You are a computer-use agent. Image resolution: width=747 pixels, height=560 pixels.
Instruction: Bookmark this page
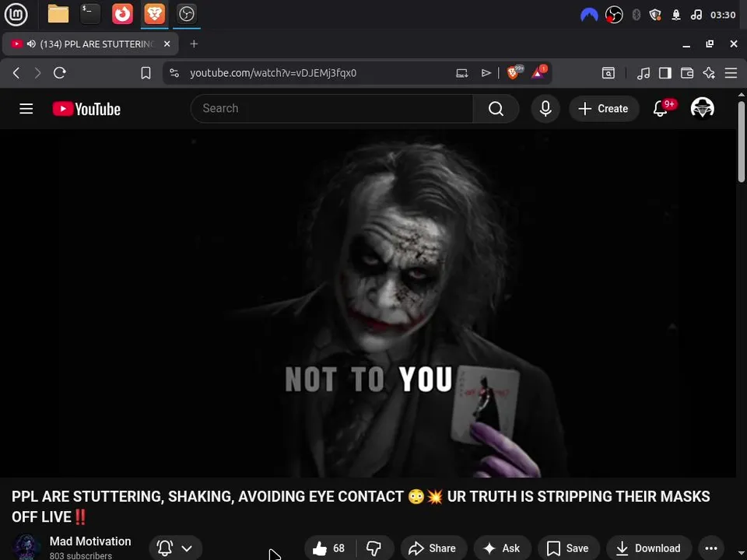146,73
